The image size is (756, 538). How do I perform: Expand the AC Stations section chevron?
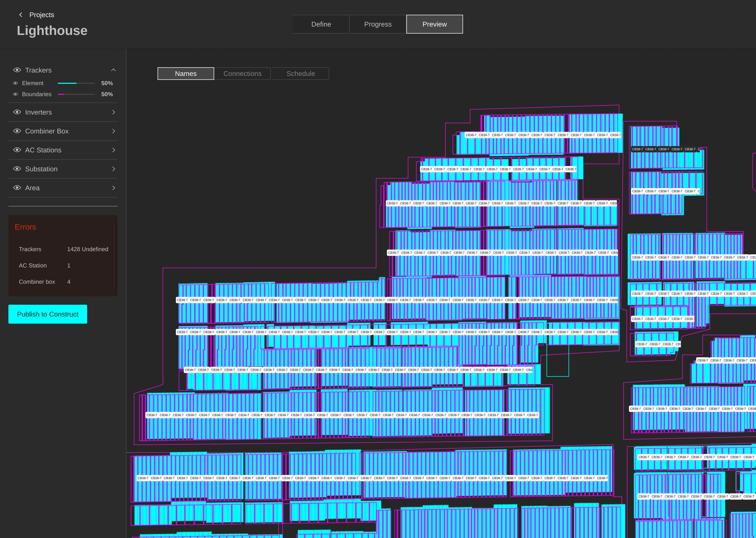tap(113, 150)
